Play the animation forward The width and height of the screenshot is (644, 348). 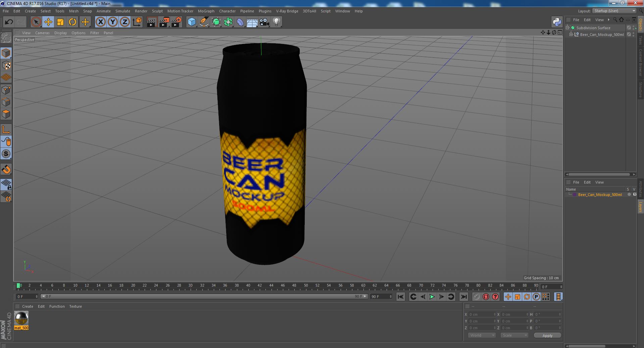pos(432,297)
